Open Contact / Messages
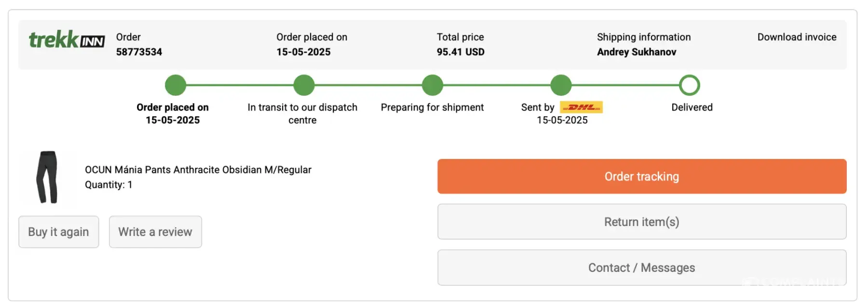 (x=641, y=267)
